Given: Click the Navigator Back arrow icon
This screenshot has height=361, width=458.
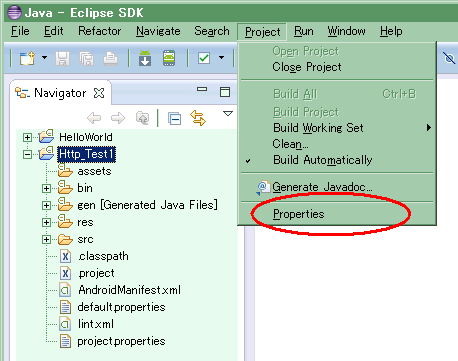Looking at the screenshot, I should click(94, 118).
